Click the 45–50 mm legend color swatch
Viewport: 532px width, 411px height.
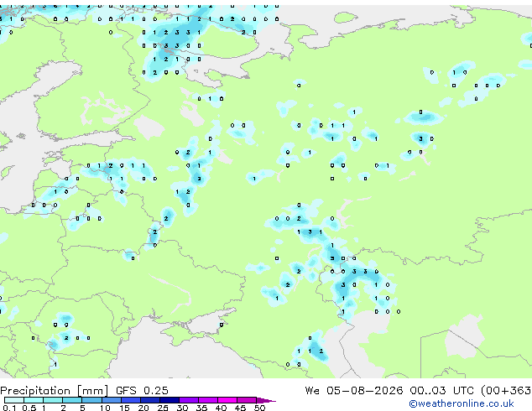tap(247, 400)
